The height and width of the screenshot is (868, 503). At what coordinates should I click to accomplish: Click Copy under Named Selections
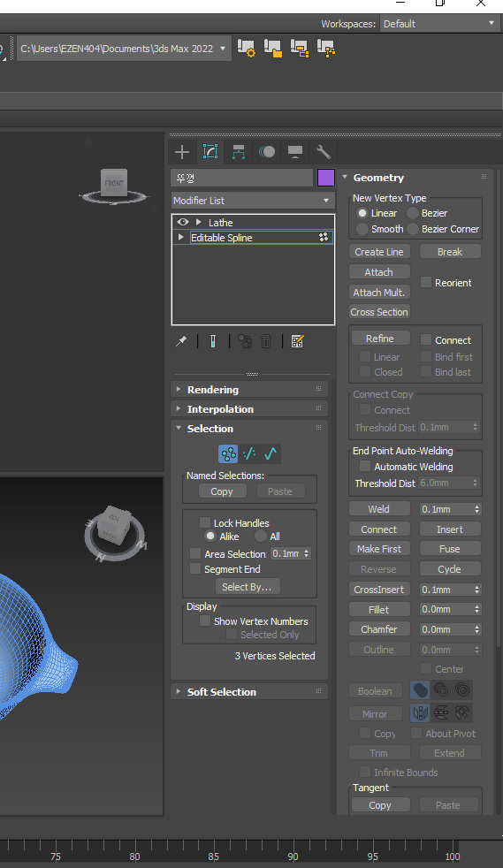222,491
